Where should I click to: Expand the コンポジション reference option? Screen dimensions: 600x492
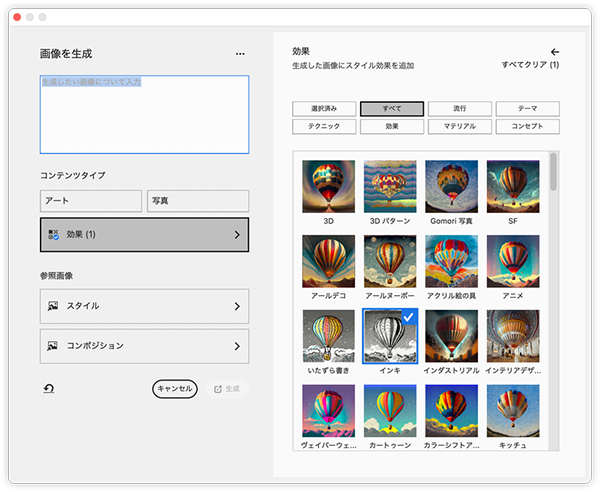click(x=144, y=346)
